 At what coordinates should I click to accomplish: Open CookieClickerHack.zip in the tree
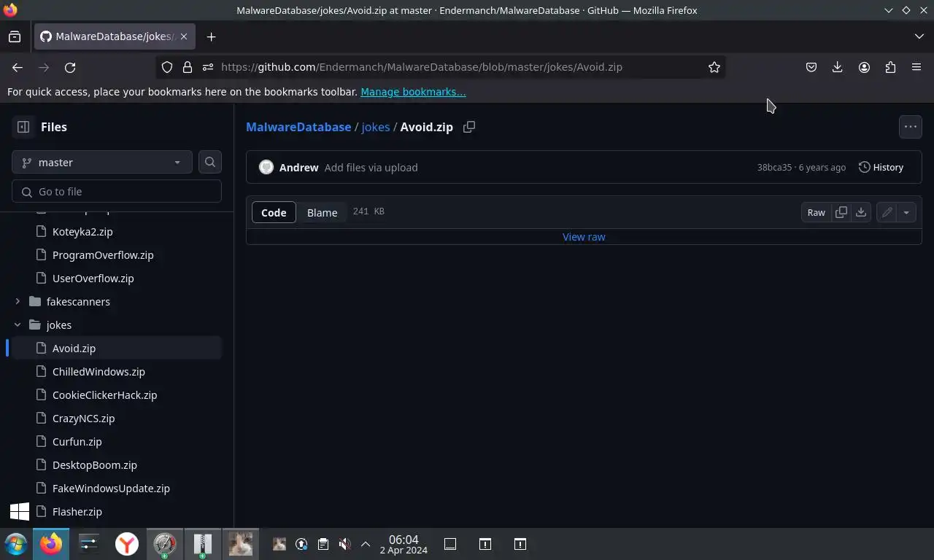click(104, 394)
